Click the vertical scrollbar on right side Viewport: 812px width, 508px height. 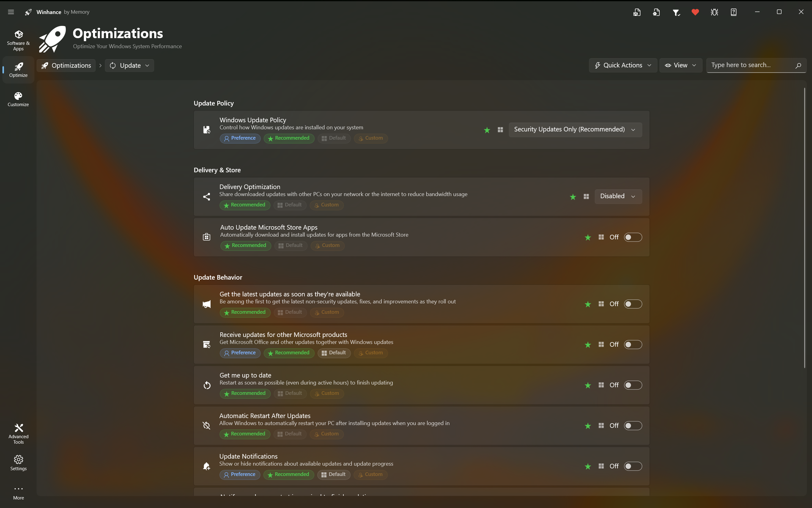click(804, 228)
